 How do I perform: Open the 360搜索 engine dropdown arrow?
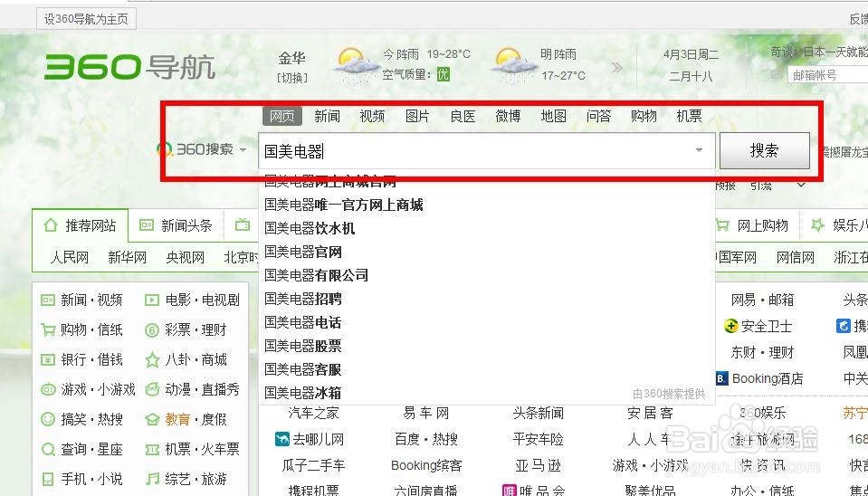coord(243,149)
